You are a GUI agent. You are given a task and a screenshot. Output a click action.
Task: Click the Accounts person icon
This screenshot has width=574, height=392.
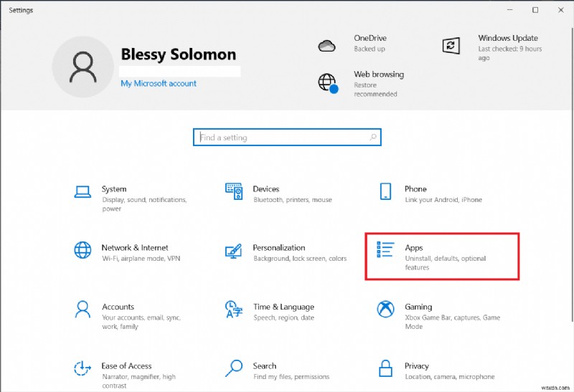click(x=83, y=309)
